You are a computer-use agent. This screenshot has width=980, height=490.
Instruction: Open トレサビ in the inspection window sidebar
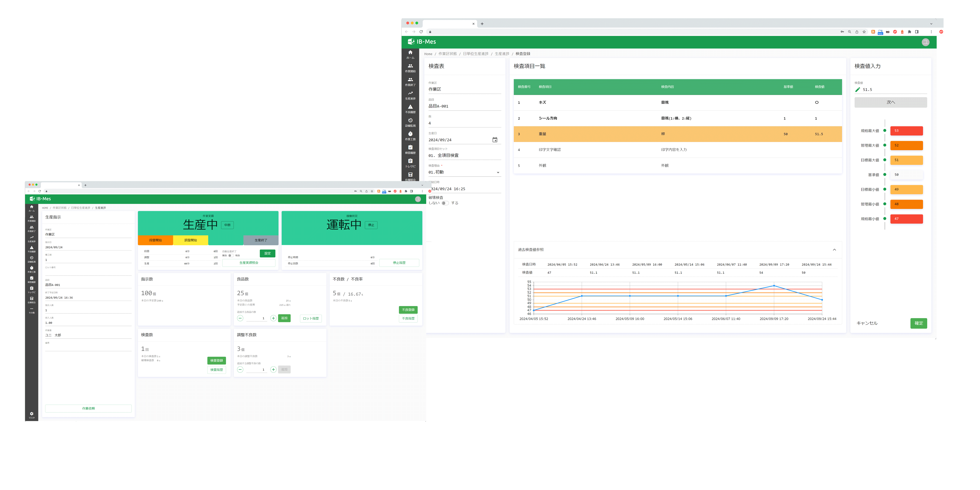tap(410, 163)
